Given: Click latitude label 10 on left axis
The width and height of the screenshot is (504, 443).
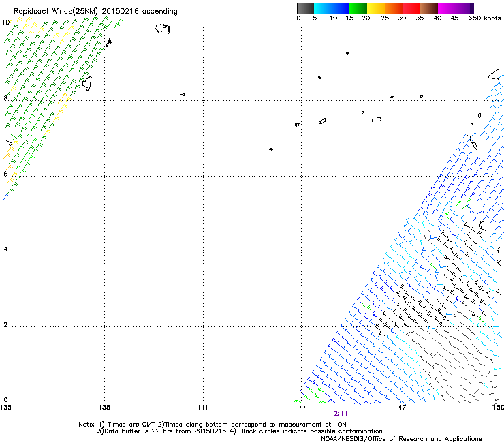Looking at the screenshot, I should click(5, 22).
